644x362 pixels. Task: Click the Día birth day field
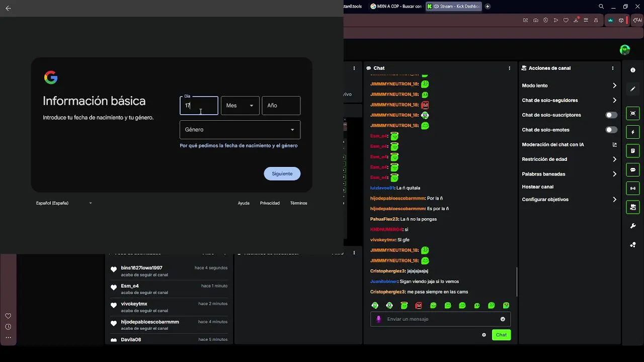tap(199, 106)
